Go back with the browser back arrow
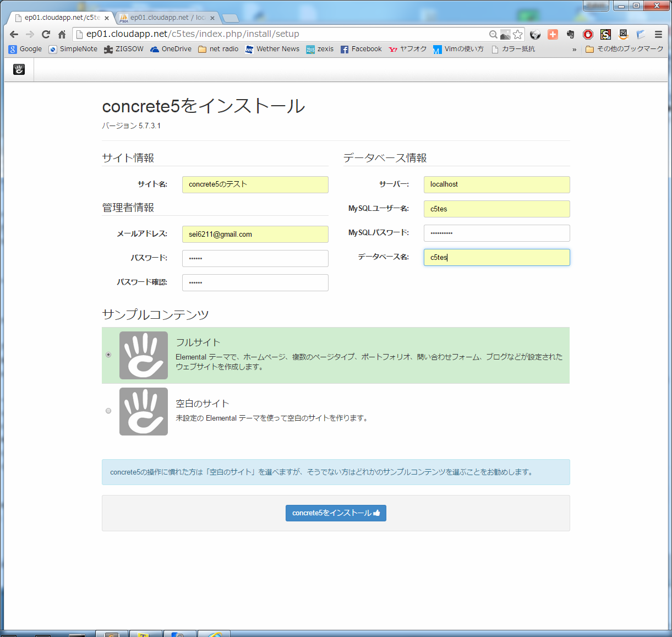This screenshot has height=637, width=672. [14, 34]
